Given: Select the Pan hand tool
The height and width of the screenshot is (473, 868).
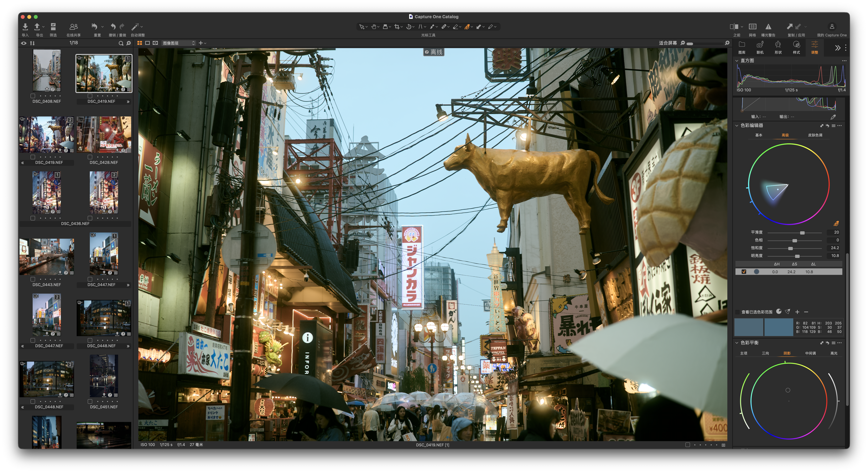Looking at the screenshot, I should 373,27.
